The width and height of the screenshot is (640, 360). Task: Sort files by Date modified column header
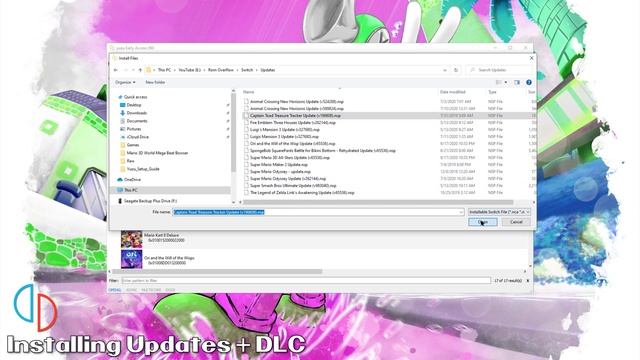452,92
